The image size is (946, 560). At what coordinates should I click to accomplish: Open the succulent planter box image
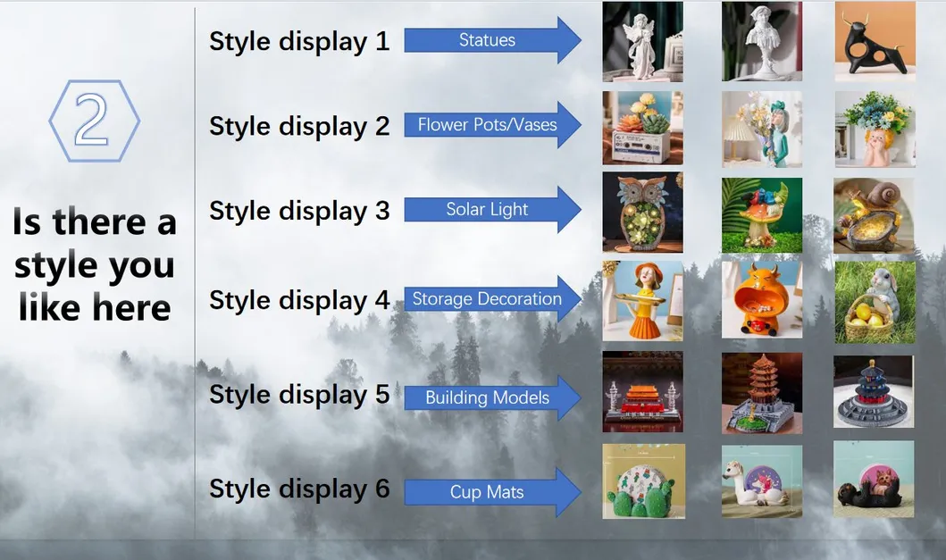[x=642, y=129]
